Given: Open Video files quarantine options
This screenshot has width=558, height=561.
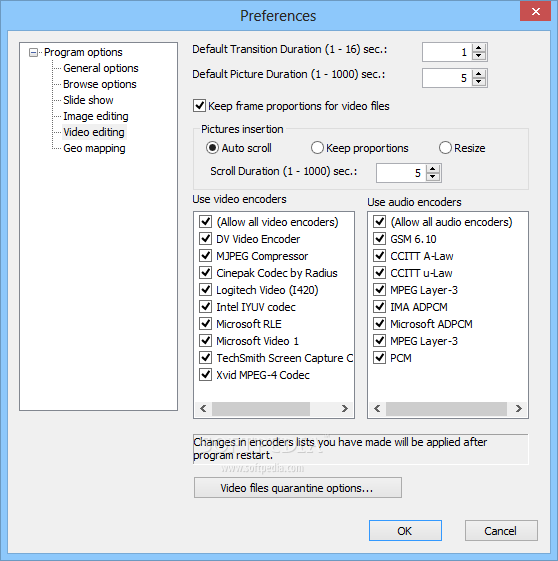Looking at the screenshot, I should [x=298, y=488].
